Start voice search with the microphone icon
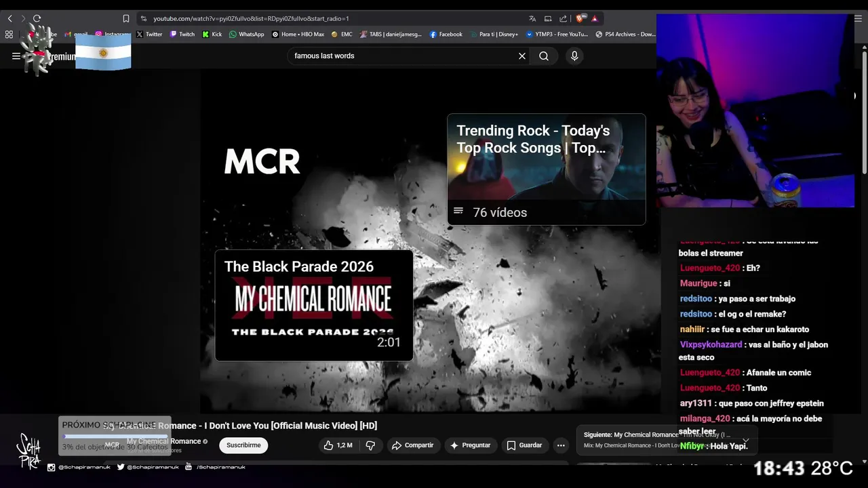 [x=574, y=56]
